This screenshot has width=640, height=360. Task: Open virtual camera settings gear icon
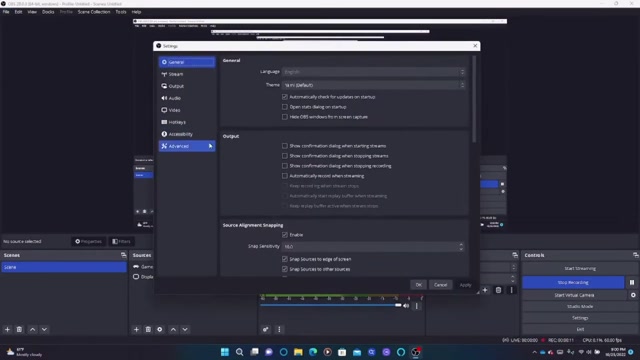coord(633,295)
